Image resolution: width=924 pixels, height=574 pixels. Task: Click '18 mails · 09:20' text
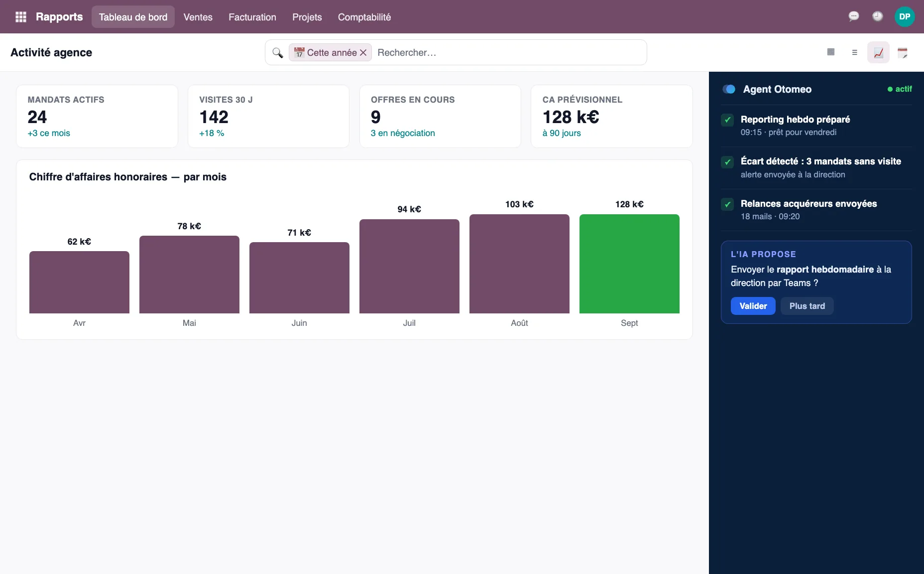tap(770, 216)
